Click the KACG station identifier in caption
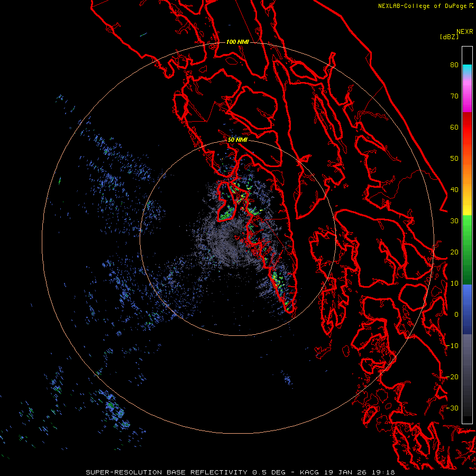Viewport: 476px width, 476px height. tap(310, 472)
